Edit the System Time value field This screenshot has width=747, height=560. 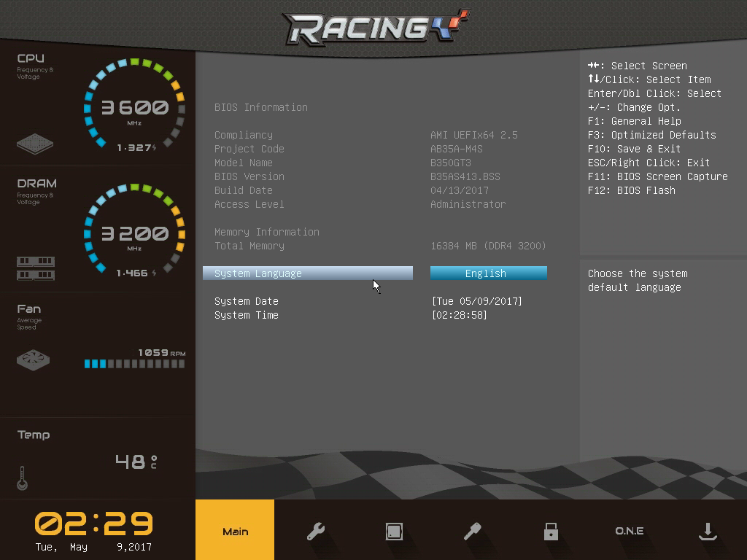point(460,315)
